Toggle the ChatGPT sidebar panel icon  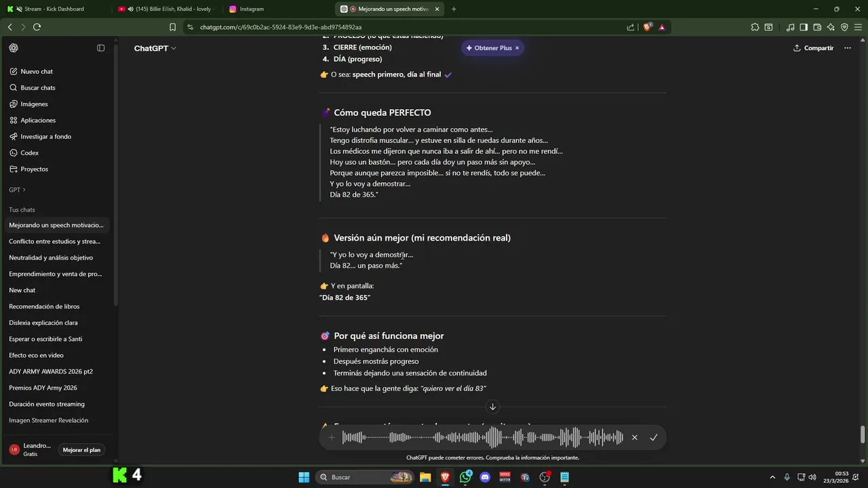click(x=101, y=48)
